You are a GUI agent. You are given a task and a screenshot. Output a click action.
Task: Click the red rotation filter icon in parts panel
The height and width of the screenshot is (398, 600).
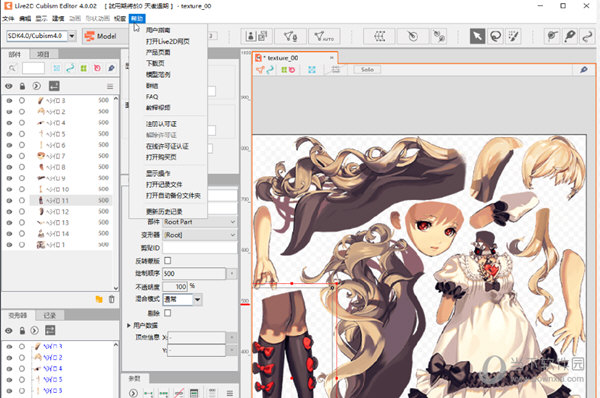click(97, 68)
